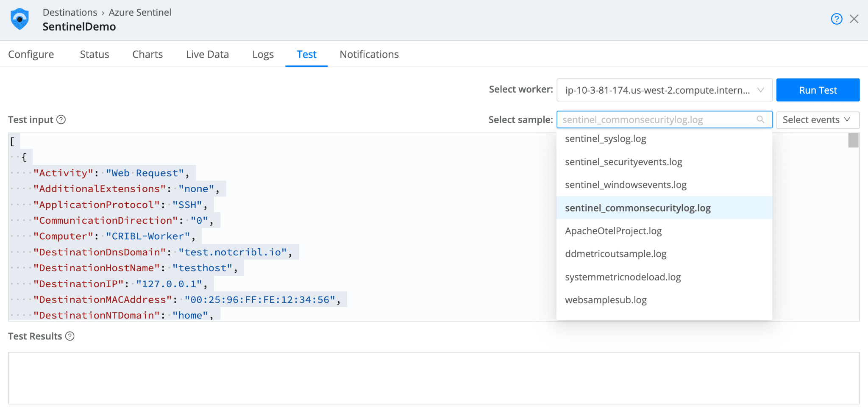The image size is (868, 413).
Task: Click the Azure Sentinel shield logo
Action: tap(19, 19)
